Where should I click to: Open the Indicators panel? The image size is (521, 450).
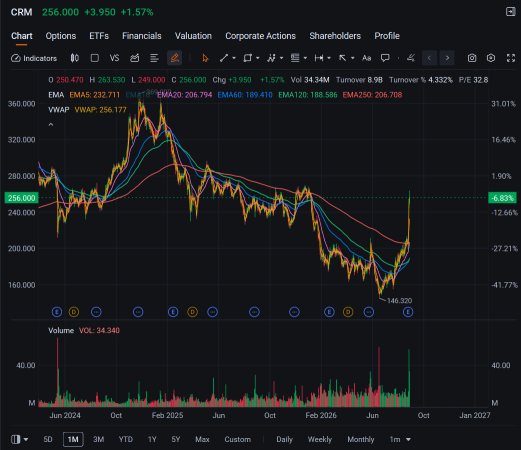point(34,58)
